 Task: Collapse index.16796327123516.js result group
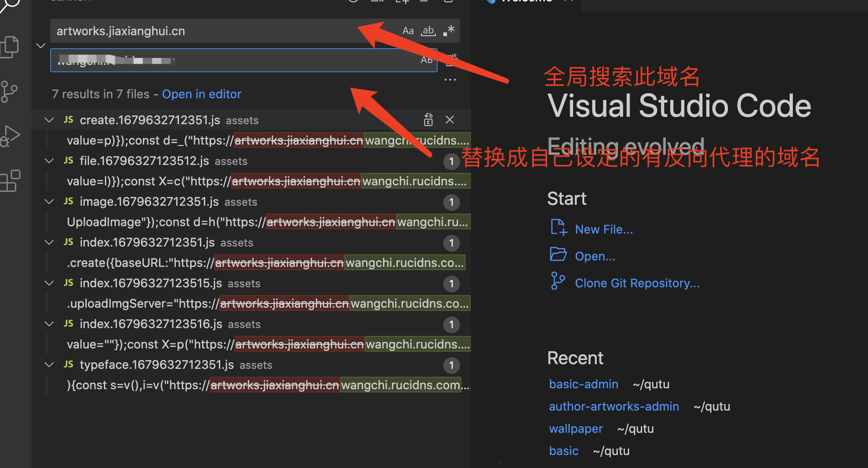click(x=49, y=324)
